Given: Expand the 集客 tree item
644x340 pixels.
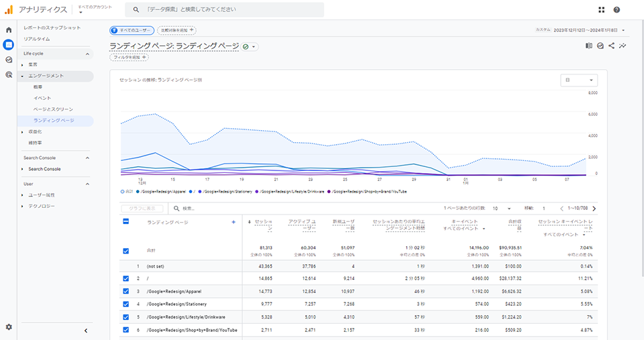Looking at the screenshot, I should 22,65.
